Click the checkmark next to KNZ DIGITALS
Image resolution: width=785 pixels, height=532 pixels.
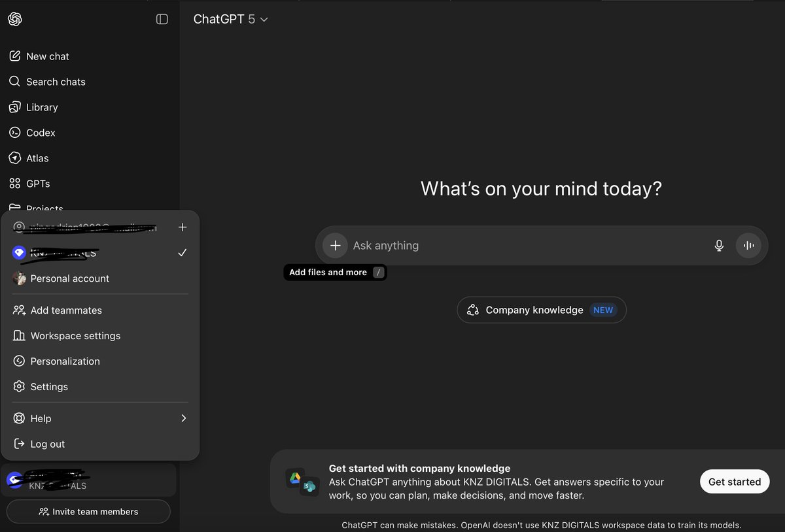click(x=183, y=252)
